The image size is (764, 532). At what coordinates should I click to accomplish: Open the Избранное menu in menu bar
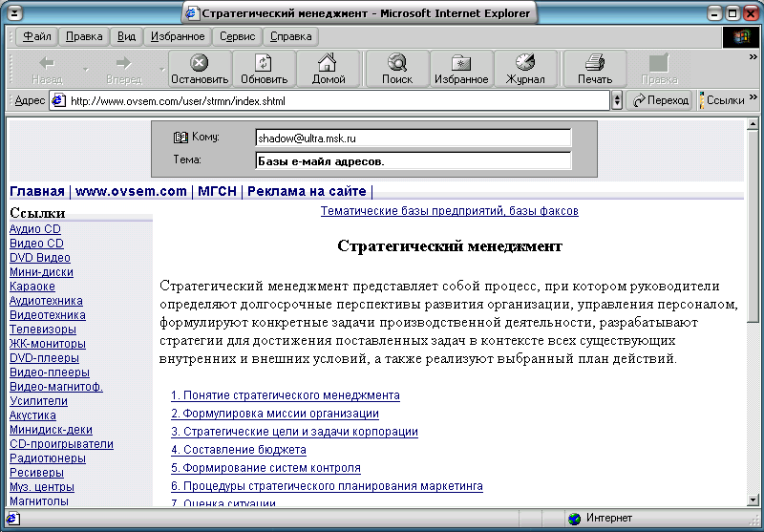pos(178,36)
